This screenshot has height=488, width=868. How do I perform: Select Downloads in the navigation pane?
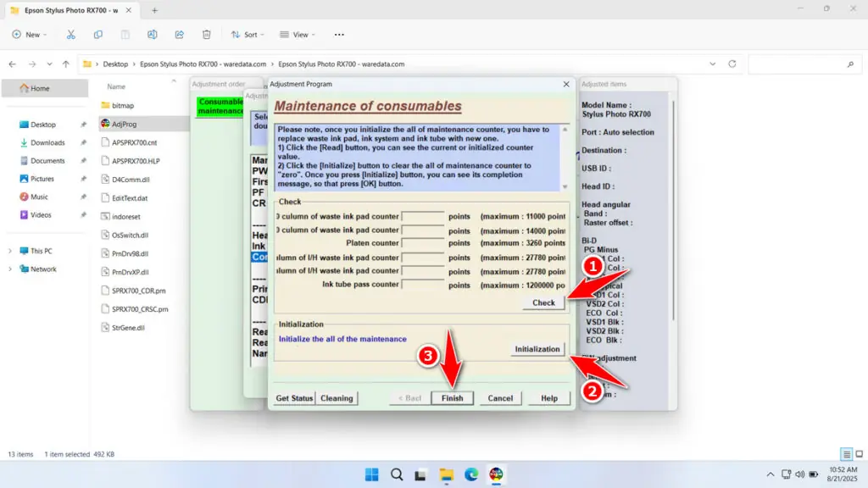point(47,142)
